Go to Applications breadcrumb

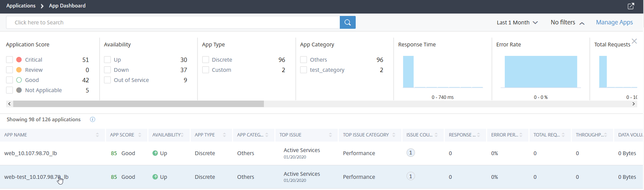click(x=21, y=6)
